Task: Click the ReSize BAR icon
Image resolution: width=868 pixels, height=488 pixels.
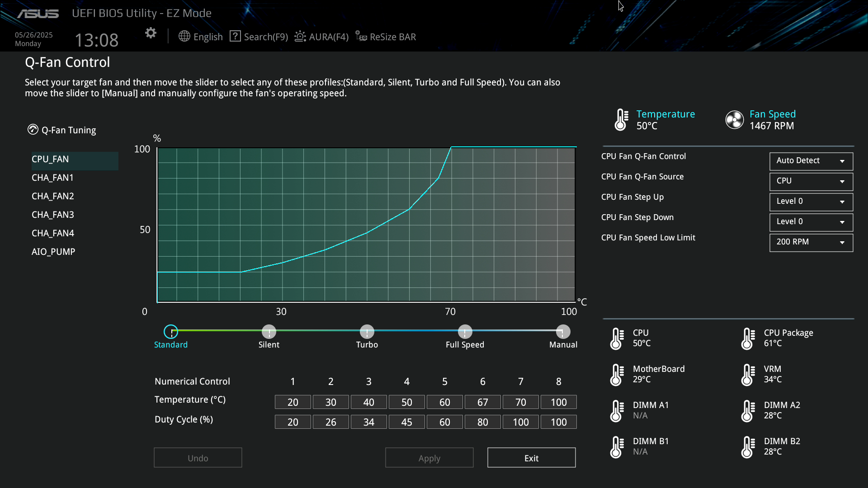Action: 361,36
